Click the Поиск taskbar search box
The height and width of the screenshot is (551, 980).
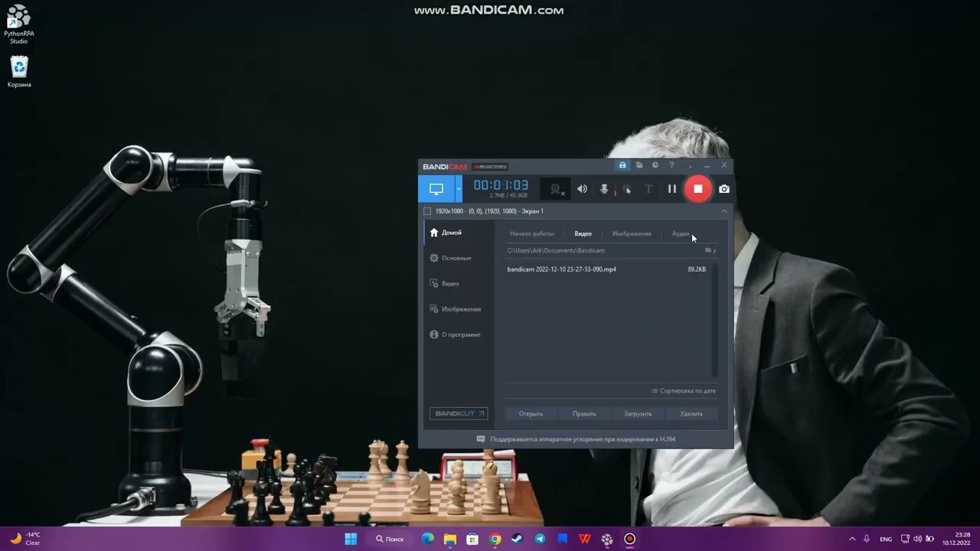390,539
